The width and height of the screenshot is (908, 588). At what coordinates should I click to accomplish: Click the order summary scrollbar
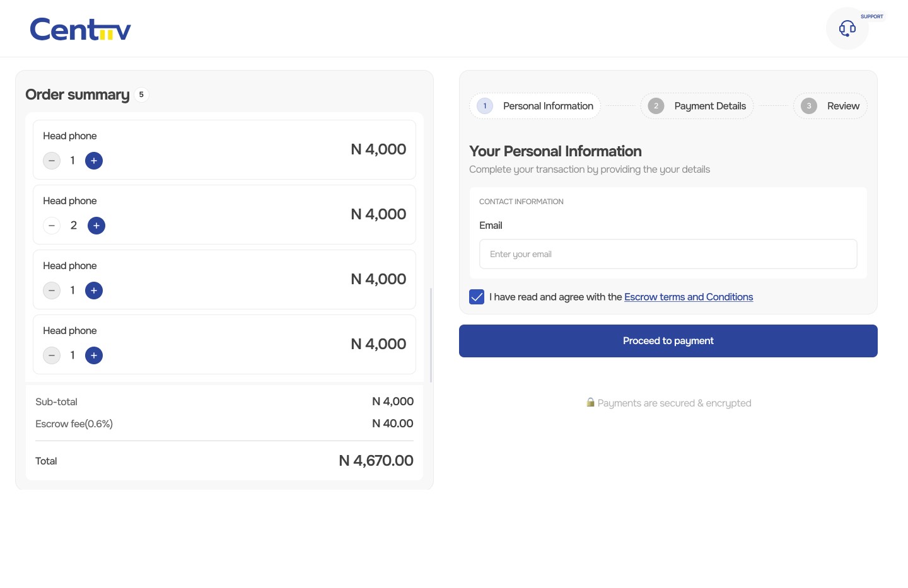pos(431,335)
